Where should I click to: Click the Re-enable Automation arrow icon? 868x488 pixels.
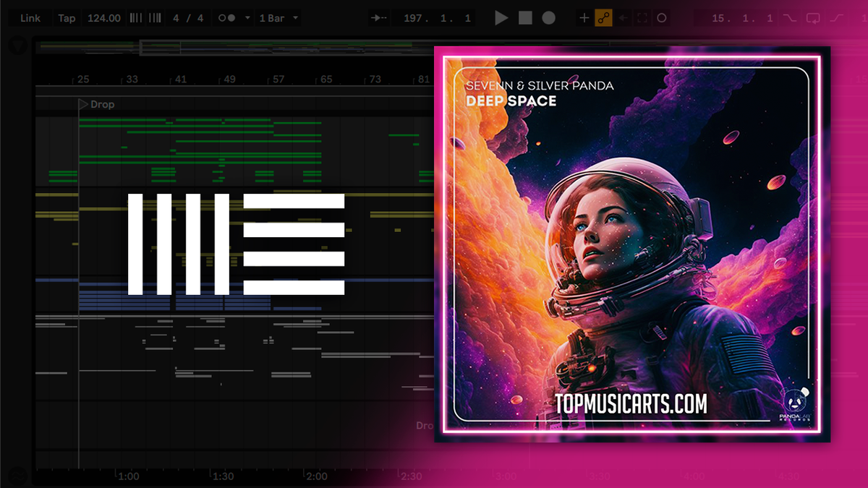623,18
